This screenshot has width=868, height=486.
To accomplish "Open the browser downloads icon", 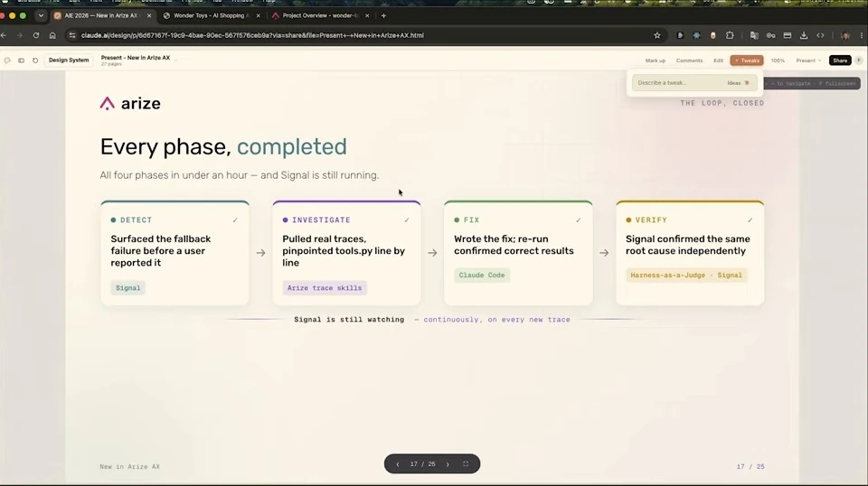I will pos(804,35).
